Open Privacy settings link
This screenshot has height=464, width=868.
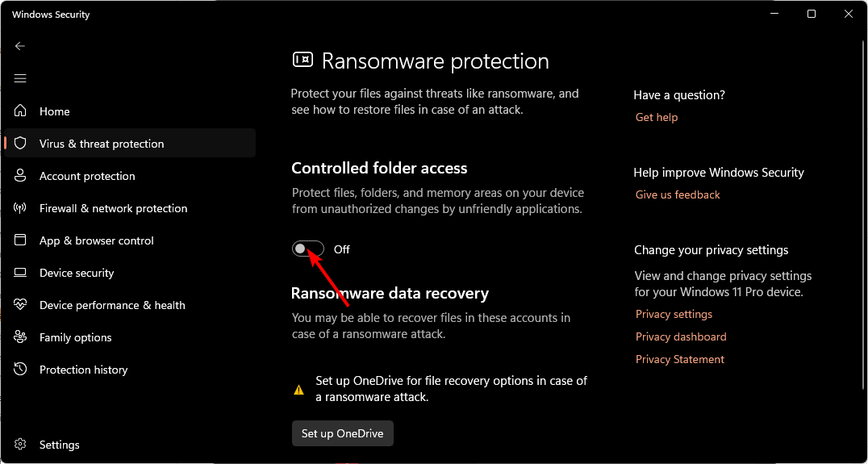coord(674,315)
